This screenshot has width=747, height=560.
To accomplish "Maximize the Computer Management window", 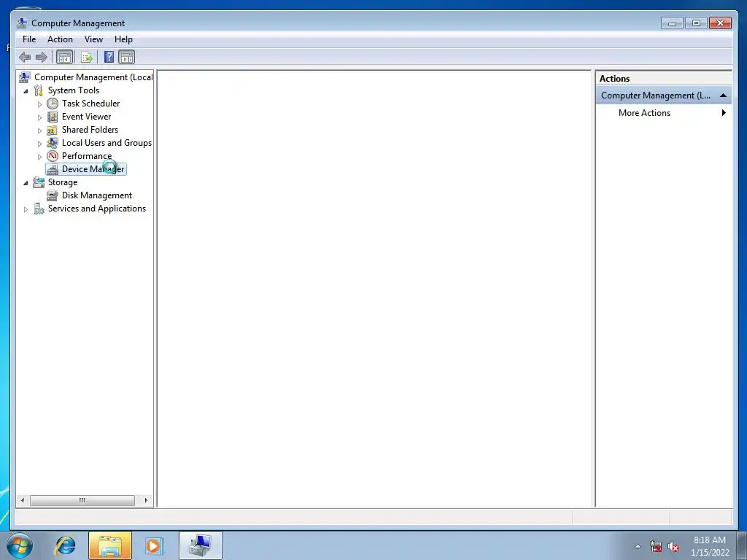I will pyautogui.click(x=696, y=23).
